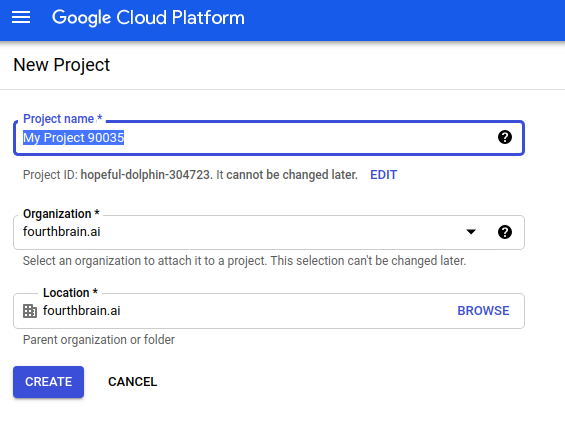This screenshot has width=565, height=441.
Task: Click EDIT next to Project ID
Action: coord(383,175)
